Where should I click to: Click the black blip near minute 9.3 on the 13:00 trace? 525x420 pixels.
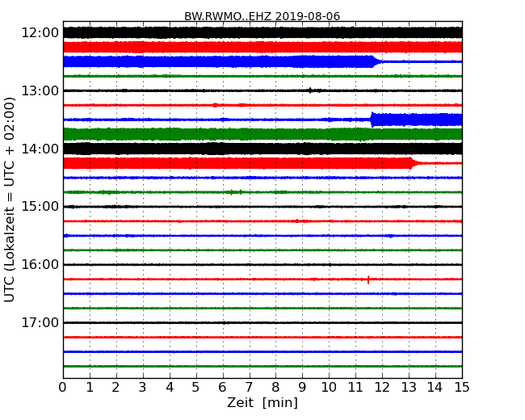point(310,90)
